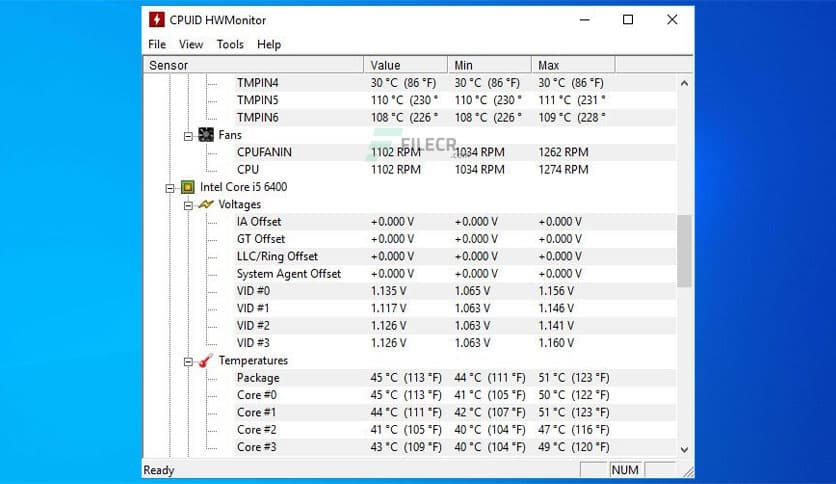Click the Sensor column header
Screen dimensions: 836x484
[254, 65]
